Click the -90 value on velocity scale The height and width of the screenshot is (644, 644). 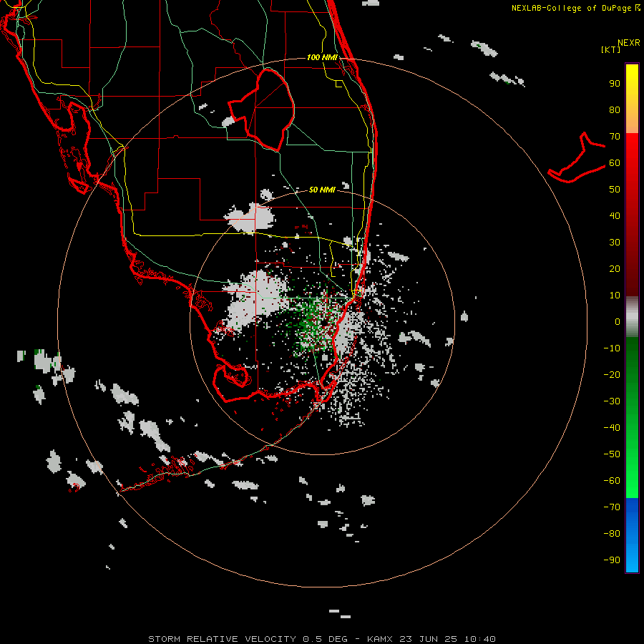(x=612, y=560)
